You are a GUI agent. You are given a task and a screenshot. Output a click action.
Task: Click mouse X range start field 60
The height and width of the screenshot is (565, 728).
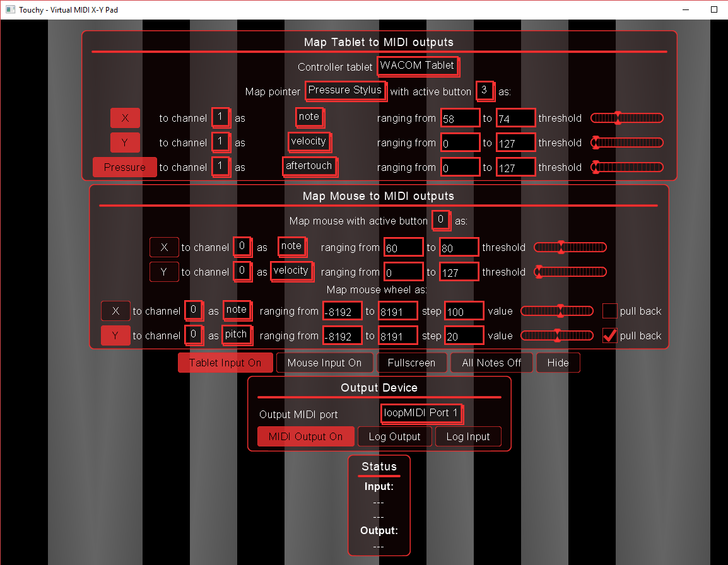[404, 247]
